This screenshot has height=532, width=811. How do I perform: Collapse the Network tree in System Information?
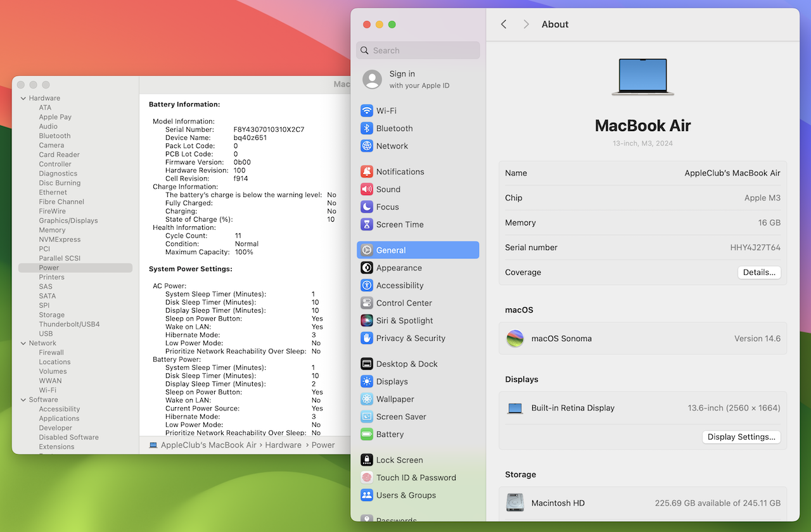click(x=23, y=343)
